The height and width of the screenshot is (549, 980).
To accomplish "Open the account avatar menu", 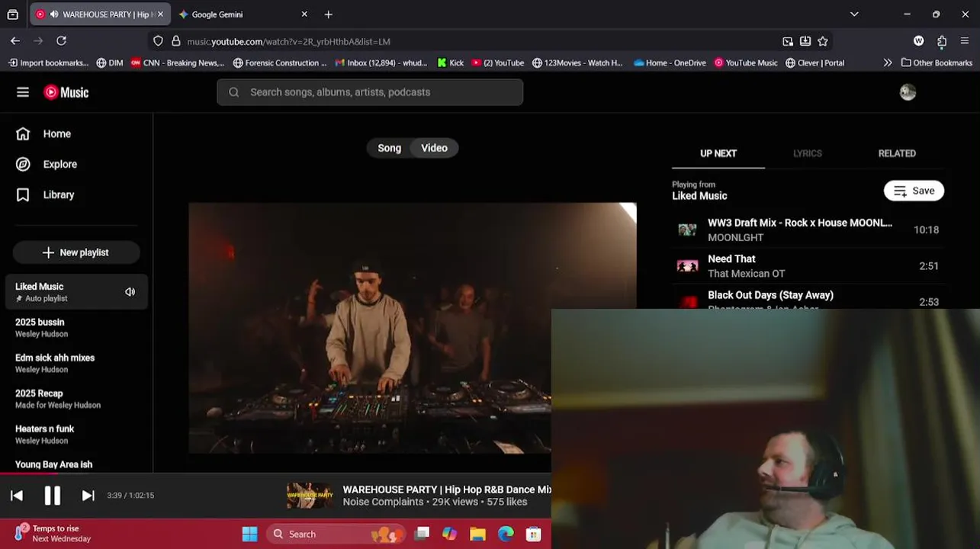I will point(908,92).
